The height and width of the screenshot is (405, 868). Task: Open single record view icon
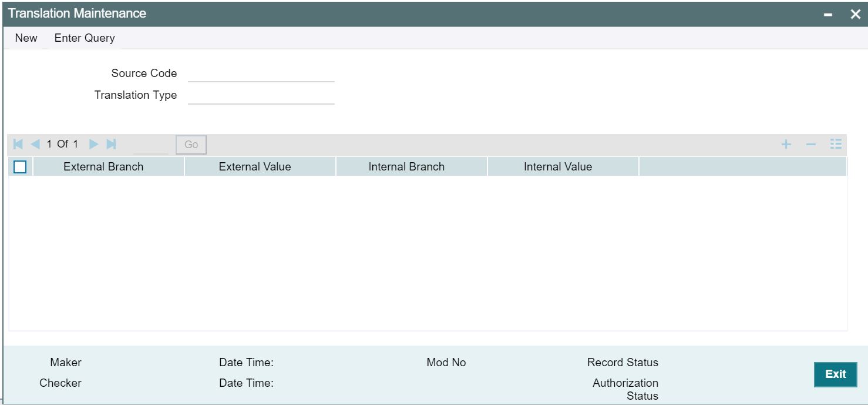(x=836, y=145)
